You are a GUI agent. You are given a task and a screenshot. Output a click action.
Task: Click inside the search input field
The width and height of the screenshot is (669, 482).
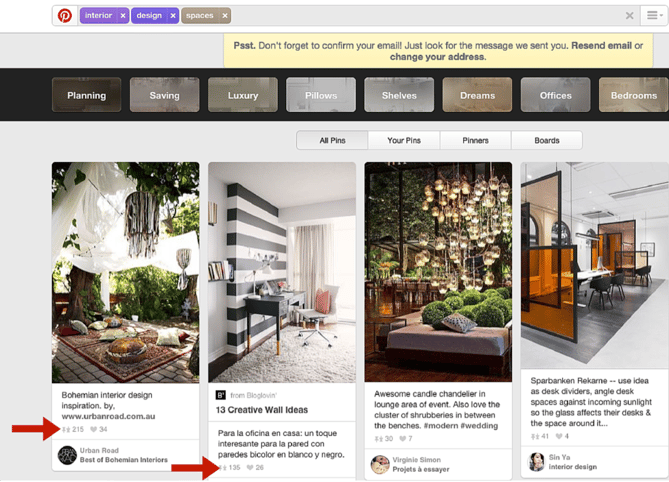pos(427,16)
